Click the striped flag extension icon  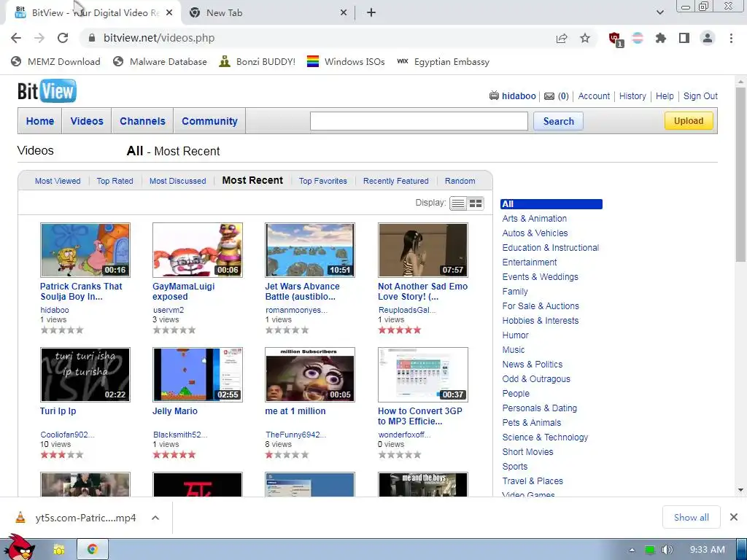638,38
